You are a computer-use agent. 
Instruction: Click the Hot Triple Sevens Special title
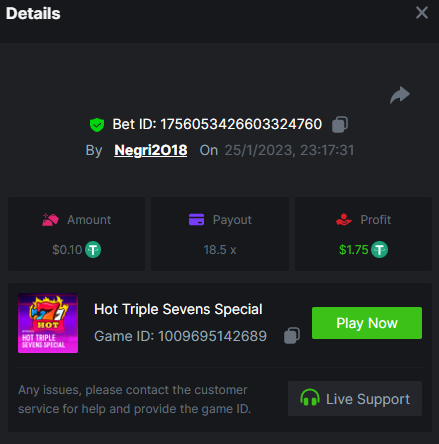pos(178,309)
